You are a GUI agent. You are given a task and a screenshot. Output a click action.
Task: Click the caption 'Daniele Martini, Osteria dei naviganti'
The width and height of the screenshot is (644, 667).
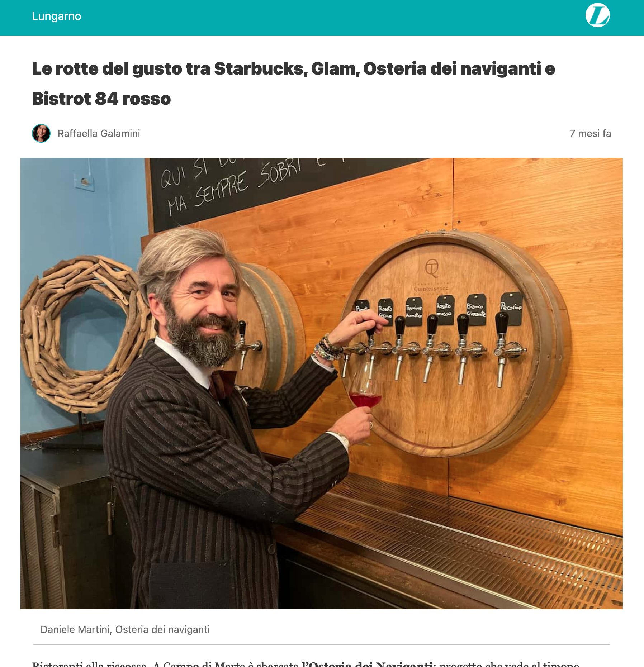[125, 629]
